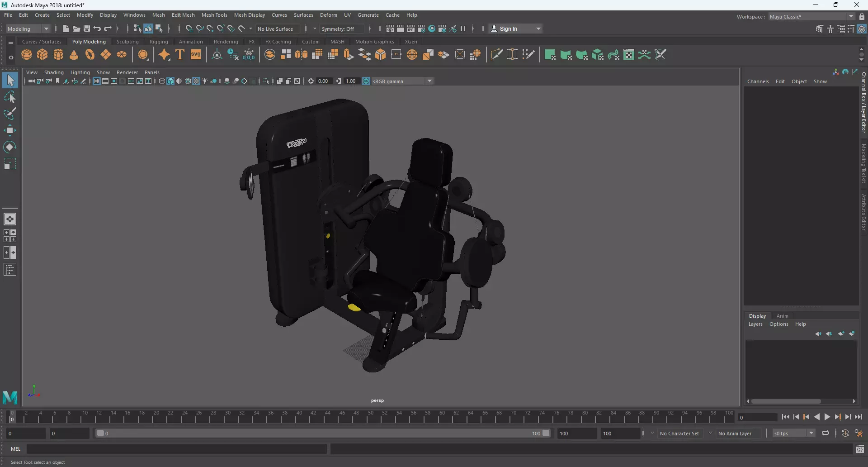Toggle snap to points
Screen dimensions: 868x467
[x=210, y=29]
